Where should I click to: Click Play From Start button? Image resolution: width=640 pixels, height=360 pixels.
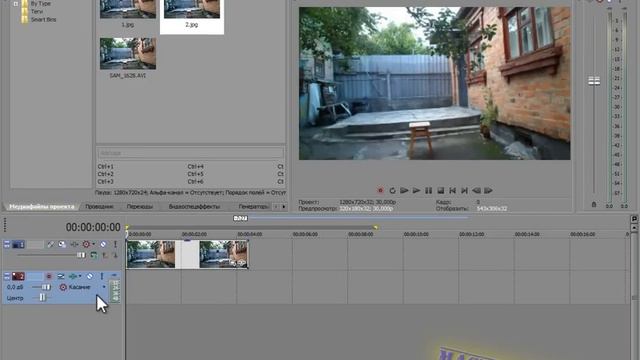click(x=404, y=191)
